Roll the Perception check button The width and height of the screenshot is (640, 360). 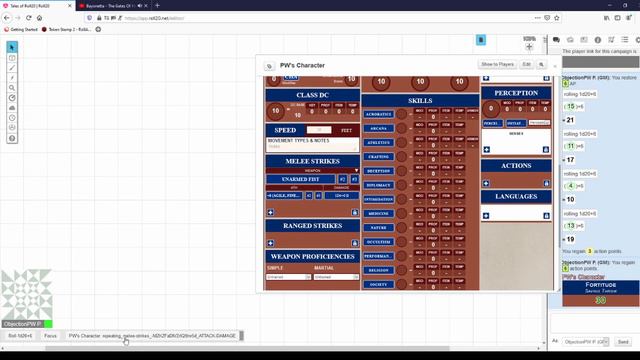(493, 123)
